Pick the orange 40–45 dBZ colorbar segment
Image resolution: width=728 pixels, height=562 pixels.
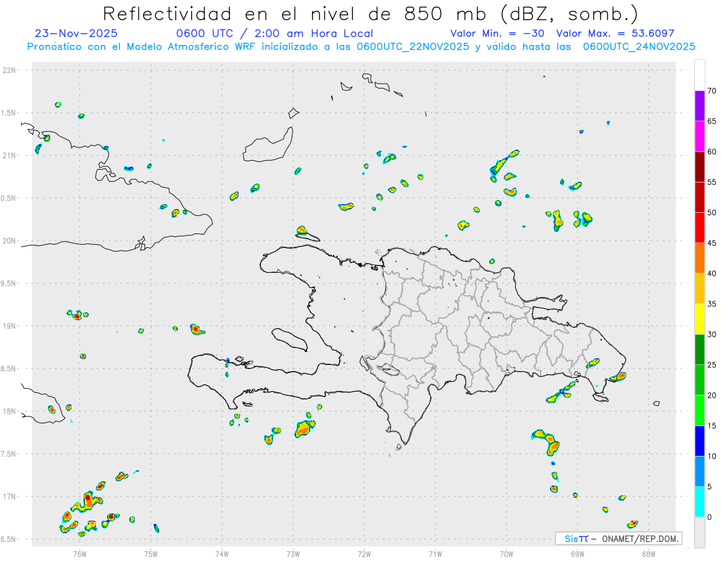699,258
